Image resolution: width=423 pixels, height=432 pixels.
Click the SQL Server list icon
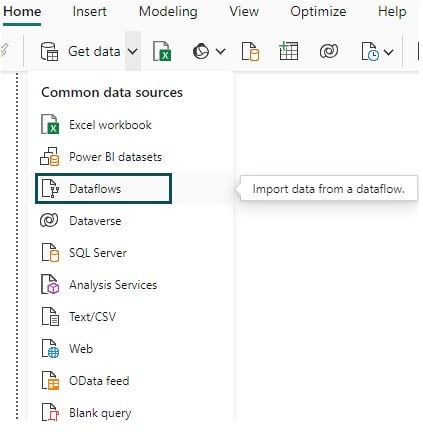(x=50, y=252)
